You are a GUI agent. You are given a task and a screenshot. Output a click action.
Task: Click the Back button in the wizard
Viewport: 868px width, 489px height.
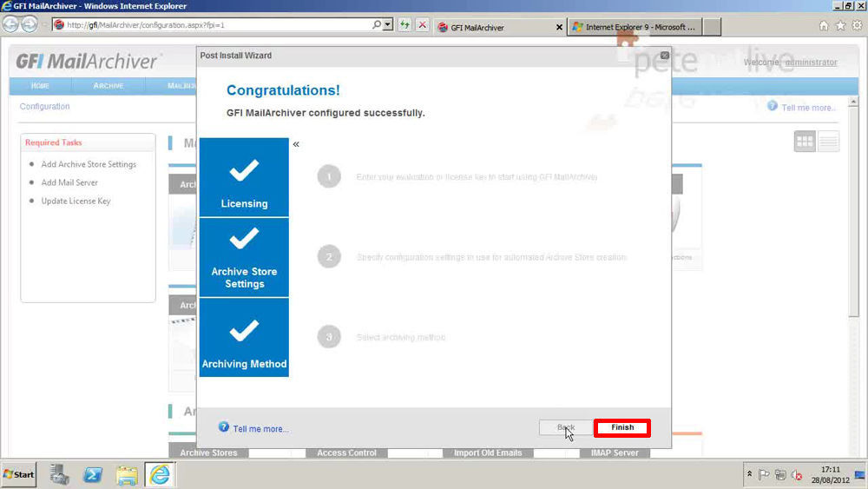tap(566, 427)
